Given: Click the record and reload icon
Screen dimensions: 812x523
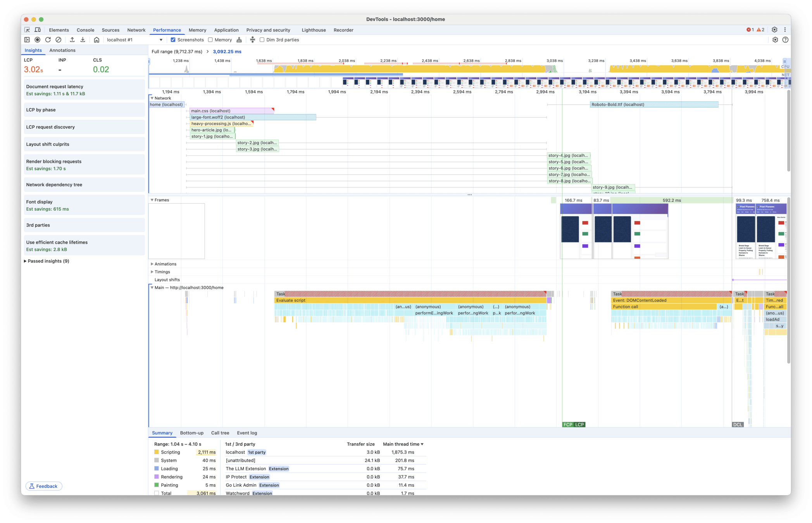Looking at the screenshot, I should [x=48, y=40].
